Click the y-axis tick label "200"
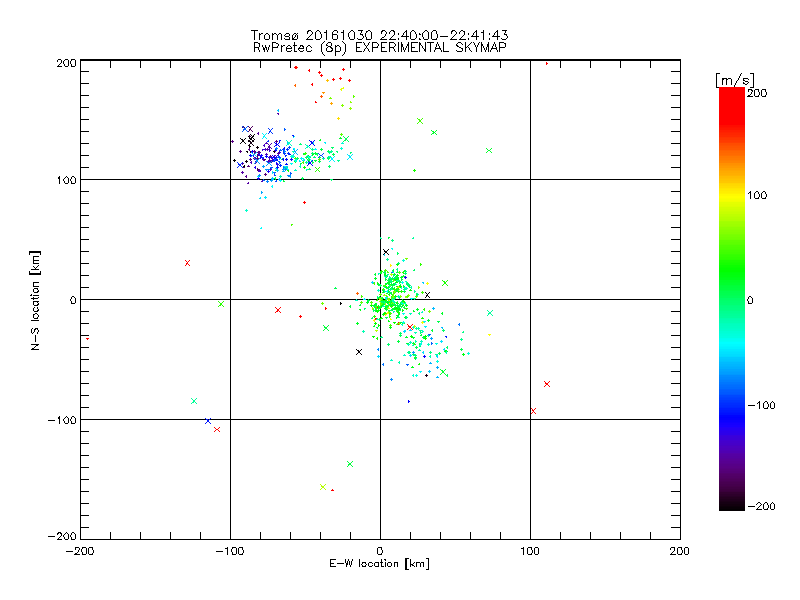Screen dimensions: 800x600 [x=66, y=63]
